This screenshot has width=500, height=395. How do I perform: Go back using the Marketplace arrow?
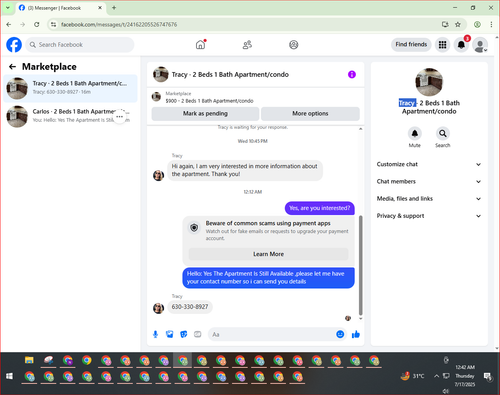click(12, 67)
